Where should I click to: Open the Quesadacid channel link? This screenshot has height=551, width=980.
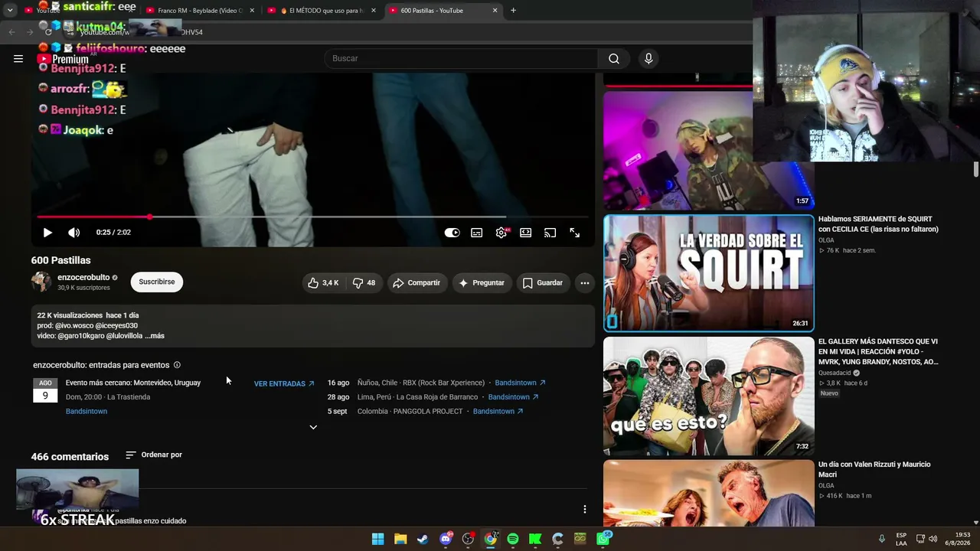835,373
